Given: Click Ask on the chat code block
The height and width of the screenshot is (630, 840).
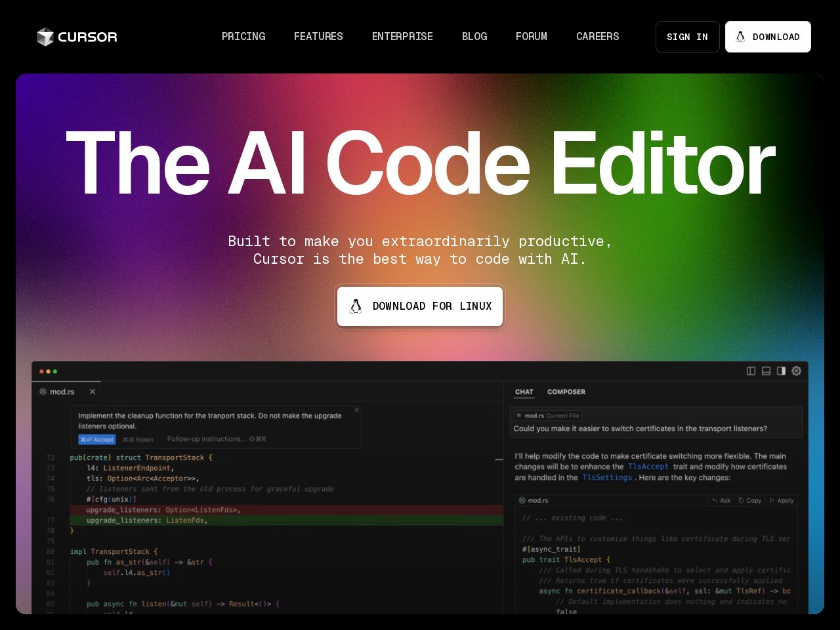Looking at the screenshot, I should click(x=721, y=500).
